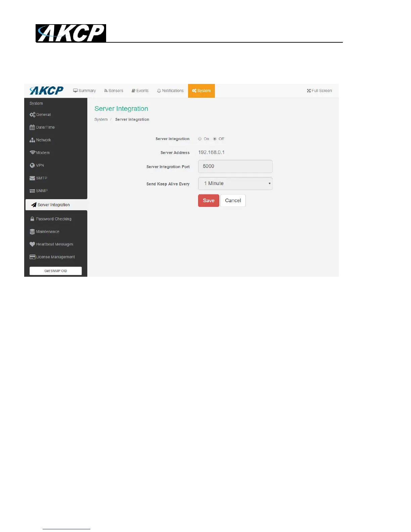The width and height of the screenshot is (411, 532).
Task: Click the Maintenance database icon
Action: [32, 232]
